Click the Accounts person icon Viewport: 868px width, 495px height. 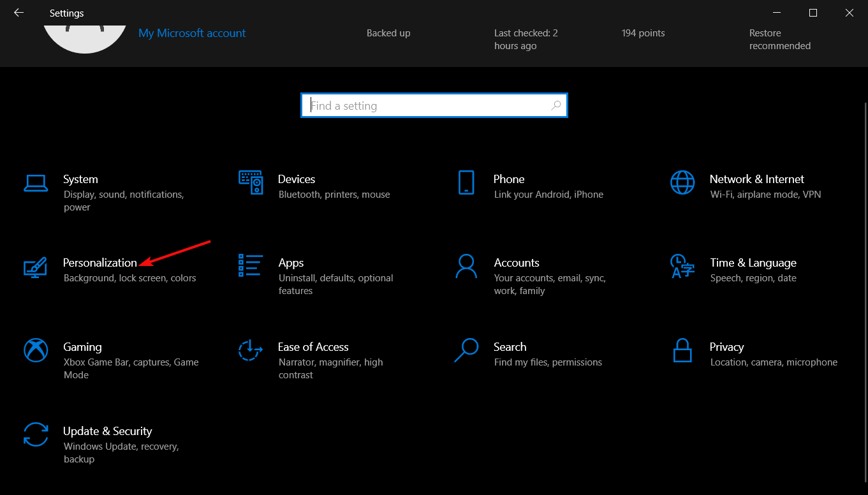466,266
